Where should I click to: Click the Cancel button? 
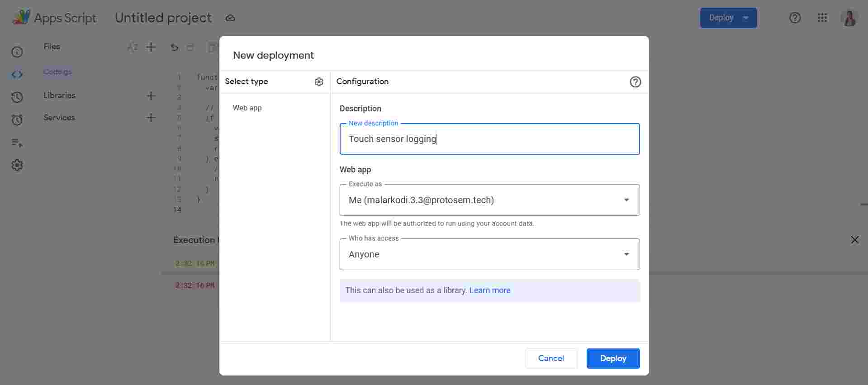pos(551,358)
